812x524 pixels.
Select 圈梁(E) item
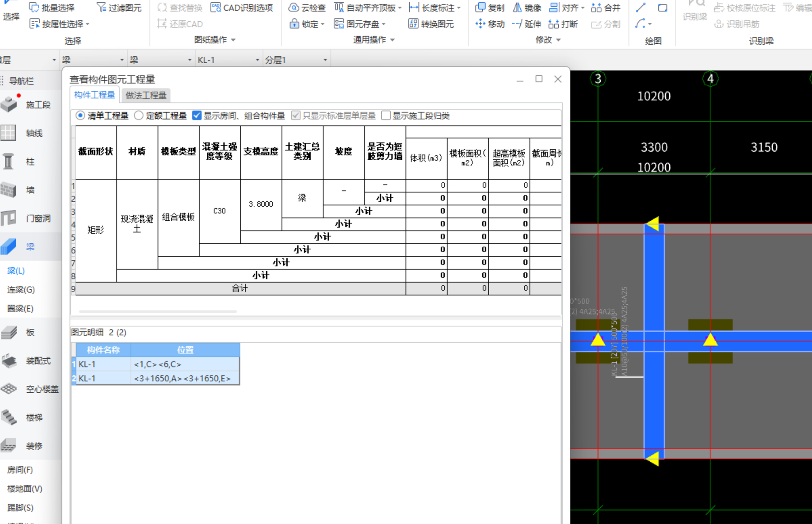click(x=20, y=309)
